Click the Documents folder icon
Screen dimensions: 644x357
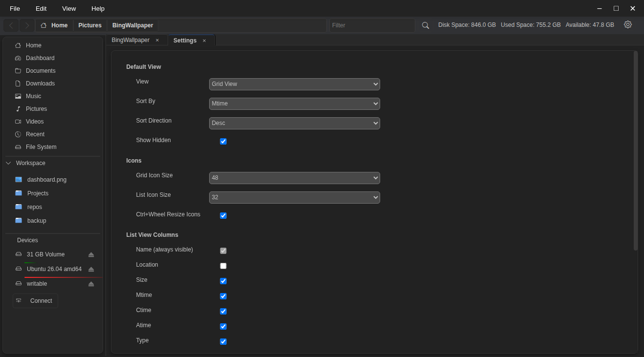coord(18,71)
